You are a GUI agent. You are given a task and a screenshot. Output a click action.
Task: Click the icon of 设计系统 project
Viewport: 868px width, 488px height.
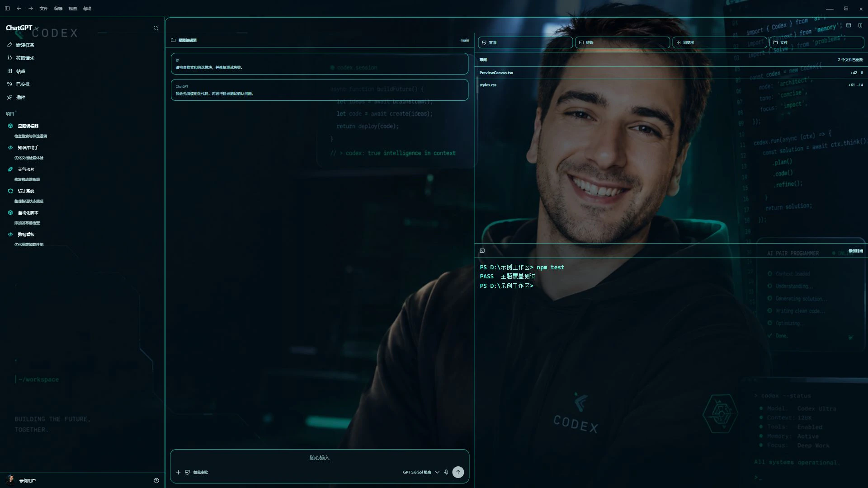pos(10,191)
